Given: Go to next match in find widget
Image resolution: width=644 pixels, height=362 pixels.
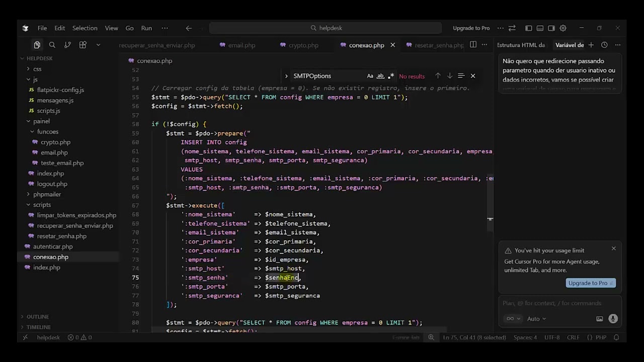Looking at the screenshot, I should [x=449, y=76].
